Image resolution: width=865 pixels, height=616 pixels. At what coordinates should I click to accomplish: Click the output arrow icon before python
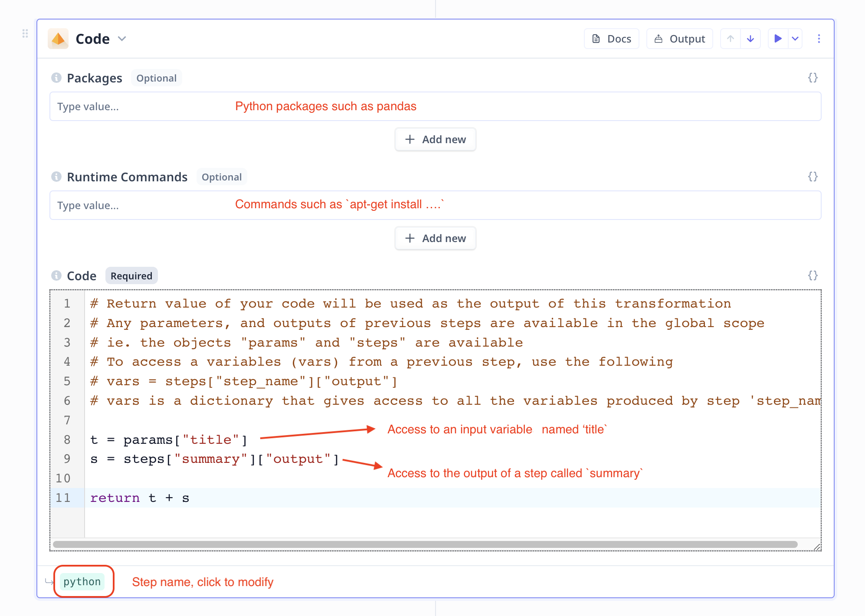(49, 581)
